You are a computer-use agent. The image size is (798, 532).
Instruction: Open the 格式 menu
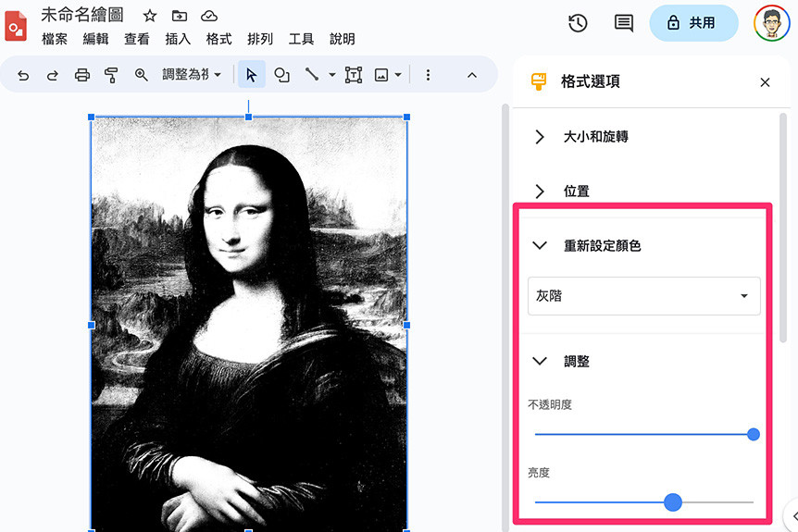218,39
